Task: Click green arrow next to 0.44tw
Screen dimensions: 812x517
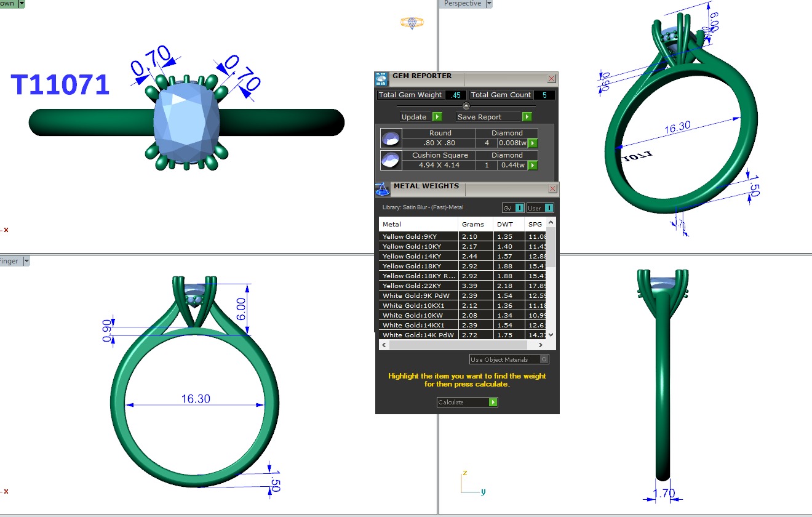Action: 533,165
